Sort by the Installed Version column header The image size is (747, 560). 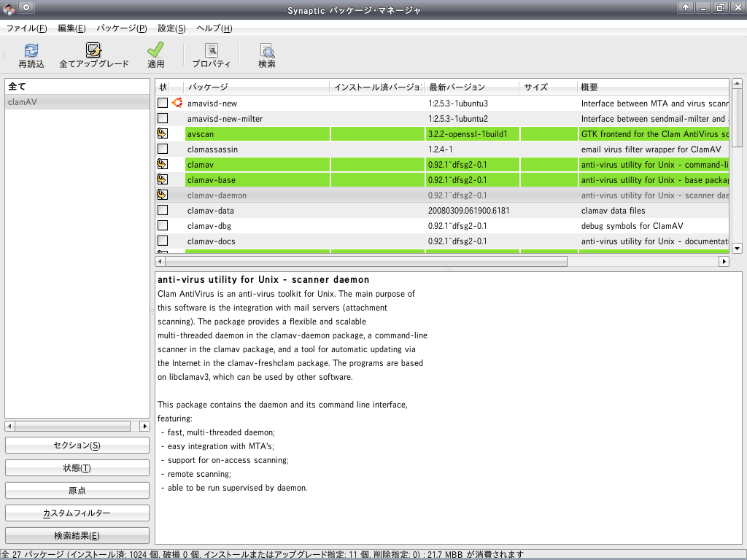[377, 87]
